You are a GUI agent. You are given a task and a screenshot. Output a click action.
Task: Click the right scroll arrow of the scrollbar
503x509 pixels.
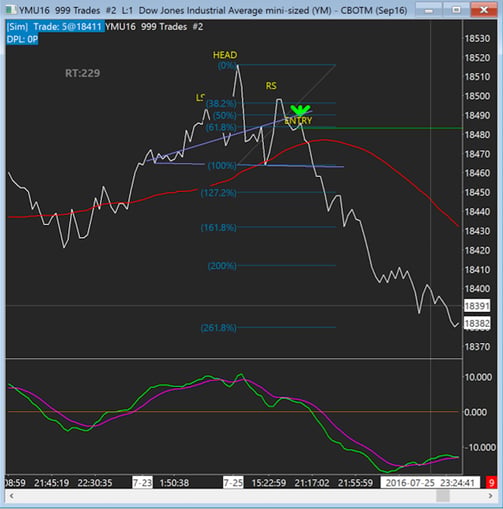pos(490,496)
